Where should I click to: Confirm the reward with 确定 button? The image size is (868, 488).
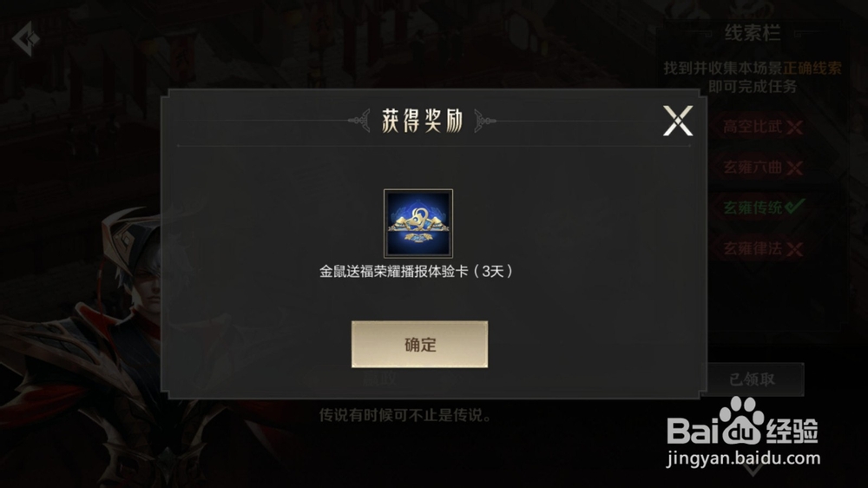pyautogui.click(x=419, y=344)
